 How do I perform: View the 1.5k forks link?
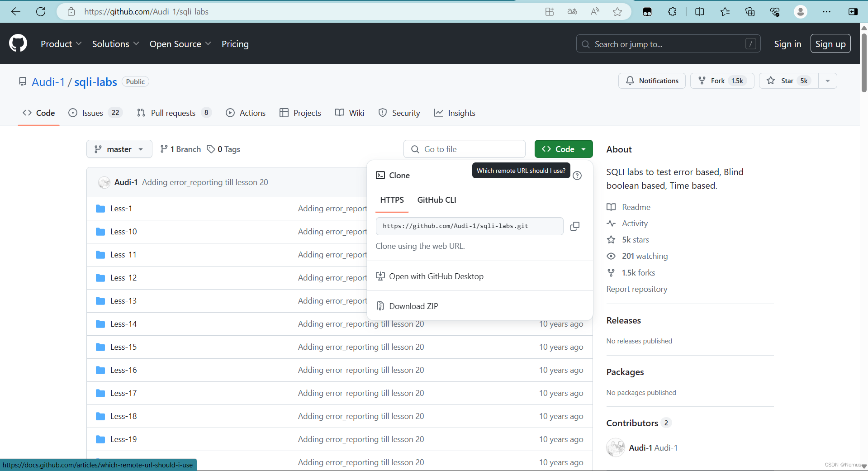coord(631,273)
